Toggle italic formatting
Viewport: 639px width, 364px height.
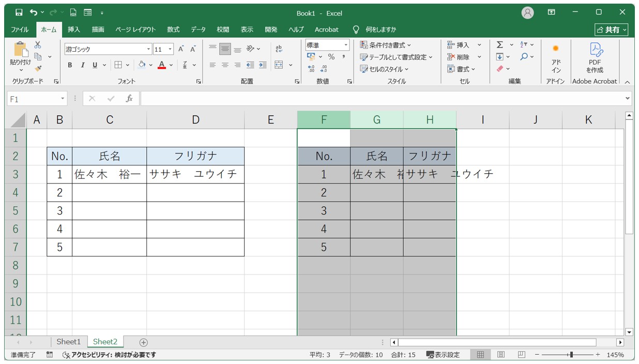point(82,65)
